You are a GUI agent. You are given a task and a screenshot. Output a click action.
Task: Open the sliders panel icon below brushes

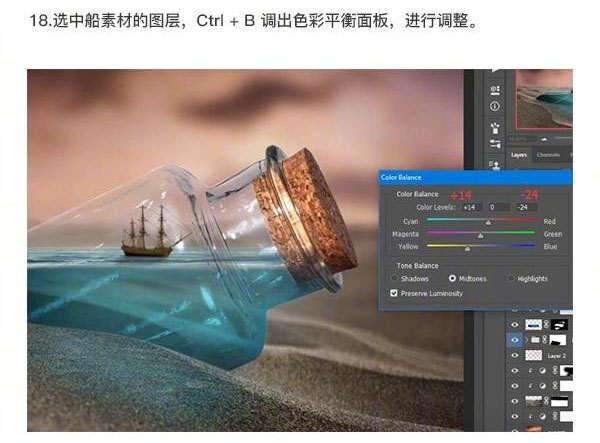tap(495, 144)
